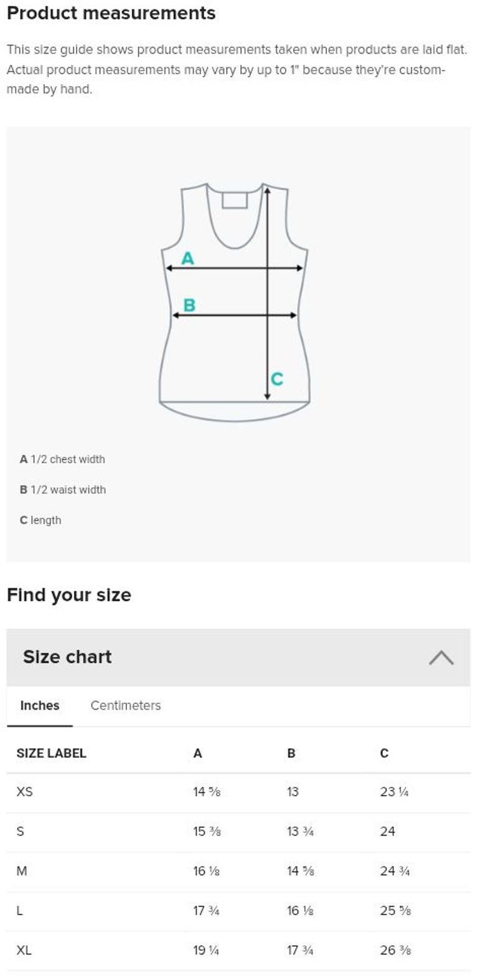Click the SIZE LABEL column header

pos(51,753)
